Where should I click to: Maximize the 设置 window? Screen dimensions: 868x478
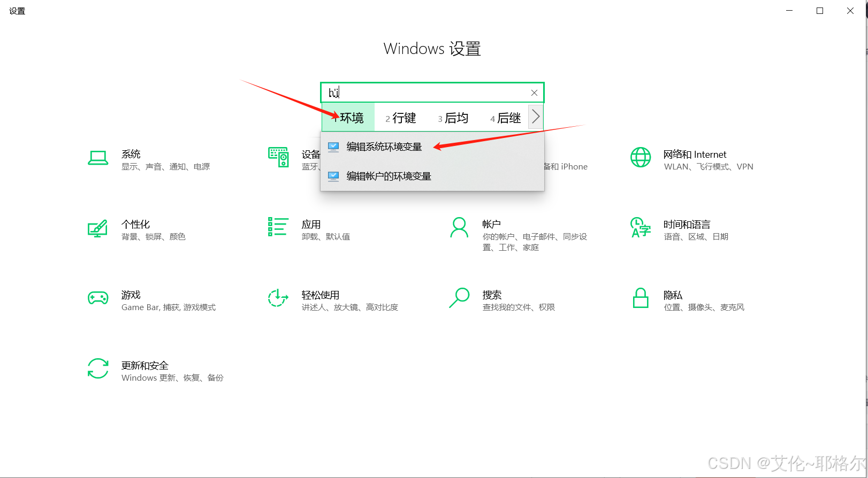(820, 11)
